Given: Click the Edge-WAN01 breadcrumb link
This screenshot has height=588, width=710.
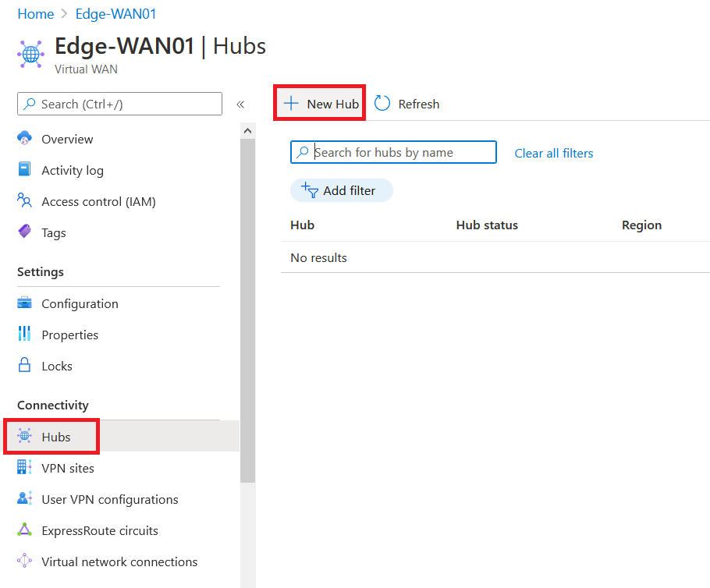Looking at the screenshot, I should coord(116,14).
